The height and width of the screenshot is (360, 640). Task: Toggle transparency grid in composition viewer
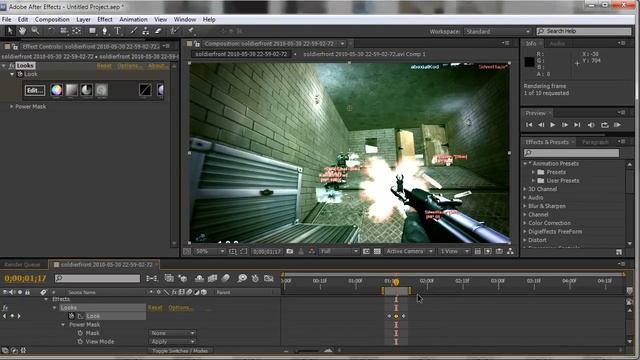coord(377,251)
